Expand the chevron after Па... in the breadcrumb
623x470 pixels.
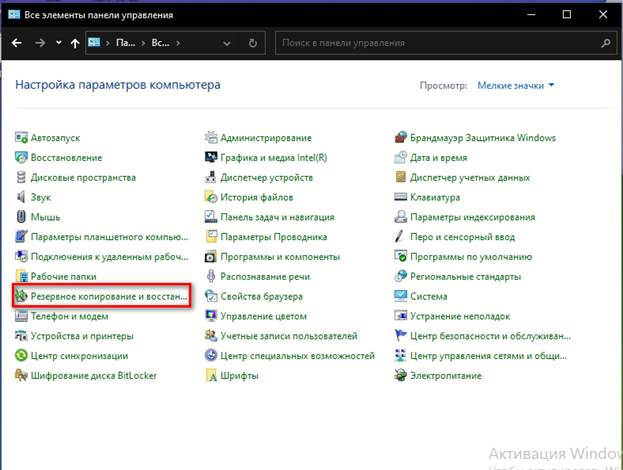click(143, 43)
